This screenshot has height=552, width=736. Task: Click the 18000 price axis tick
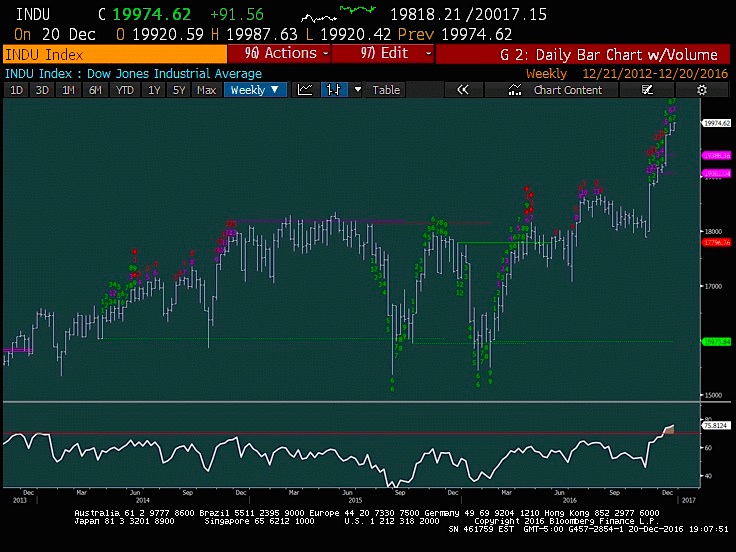tap(712, 231)
